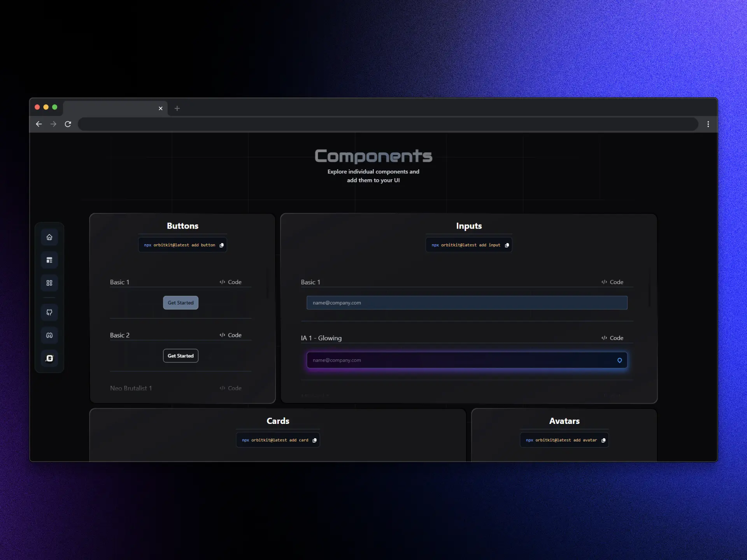Click the npx orbitkit add input command text

(x=466, y=245)
